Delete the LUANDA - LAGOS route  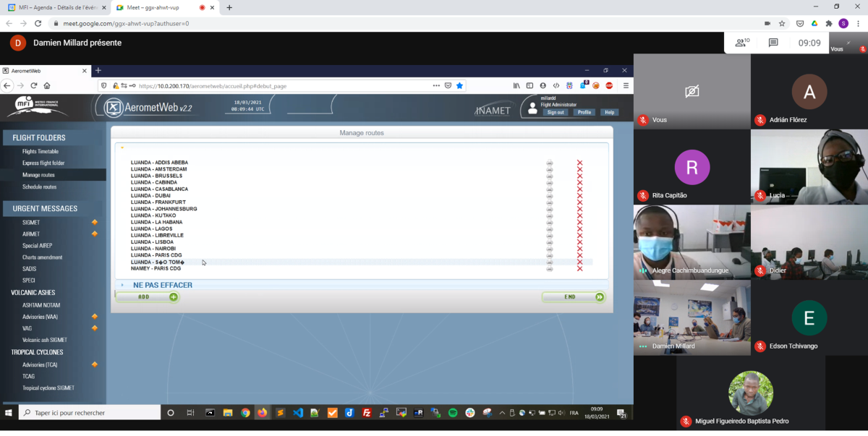point(579,229)
